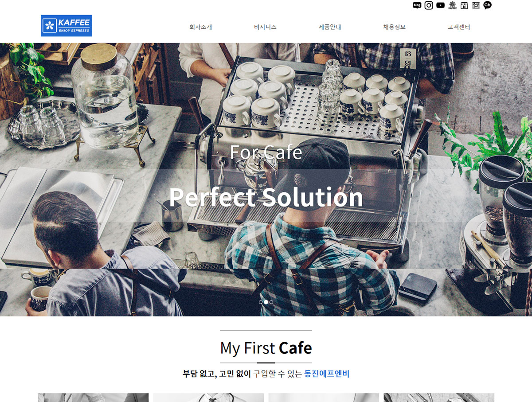Select the second carousel slide dot

tap(266, 302)
